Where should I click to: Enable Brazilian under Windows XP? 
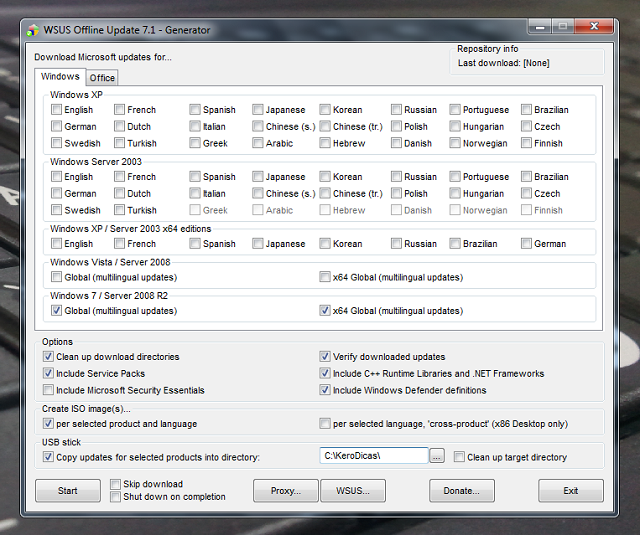pyautogui.click(x=526, y=109)
